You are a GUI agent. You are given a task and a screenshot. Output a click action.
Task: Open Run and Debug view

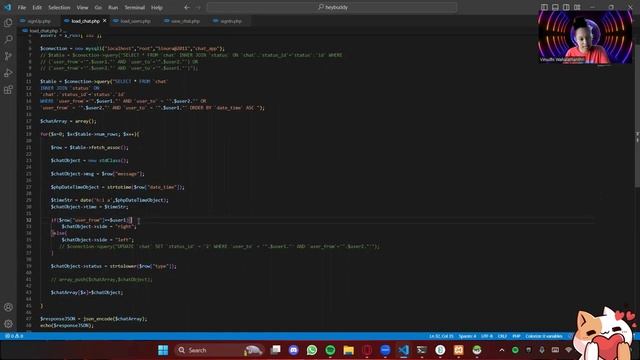point(8,73)
